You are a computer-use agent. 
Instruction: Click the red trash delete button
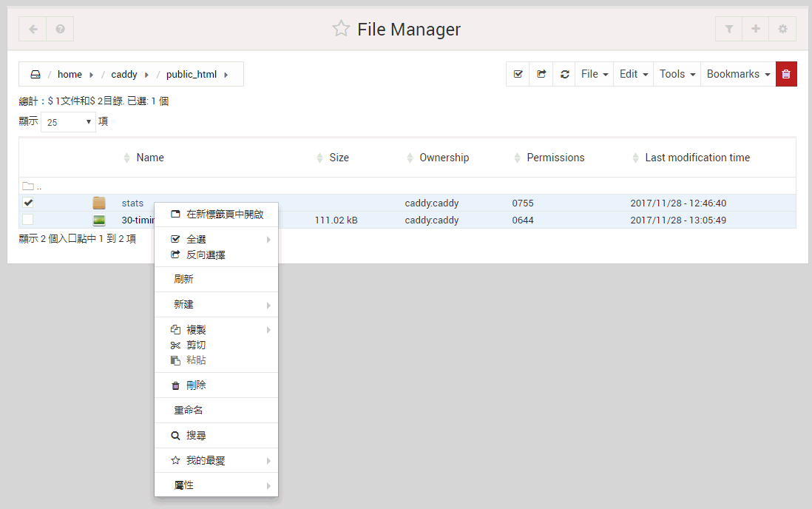(786, 74)
